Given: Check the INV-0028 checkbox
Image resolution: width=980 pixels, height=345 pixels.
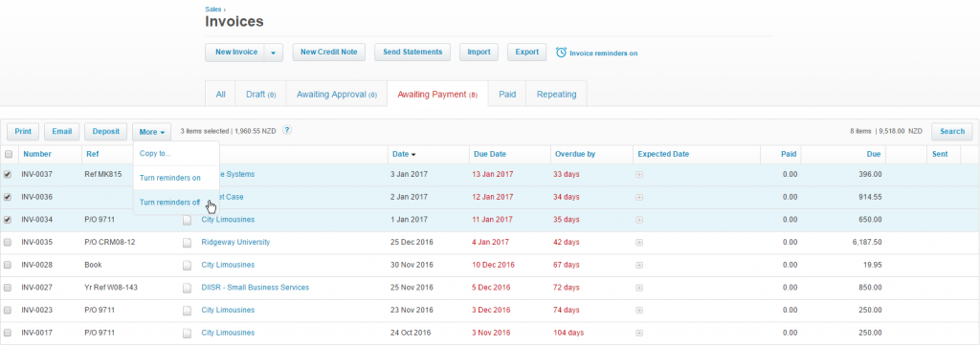Looking at the screenshot, I should point(8,265).
